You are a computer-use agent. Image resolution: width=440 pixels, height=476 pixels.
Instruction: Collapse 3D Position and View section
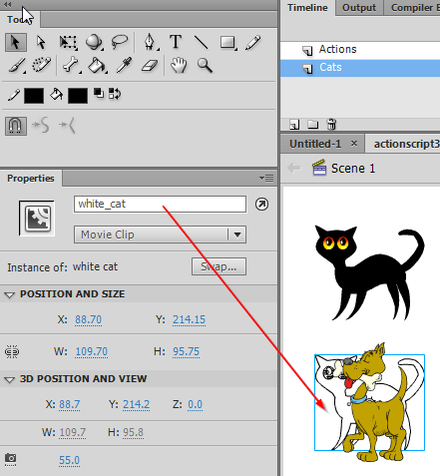[9, 379]
